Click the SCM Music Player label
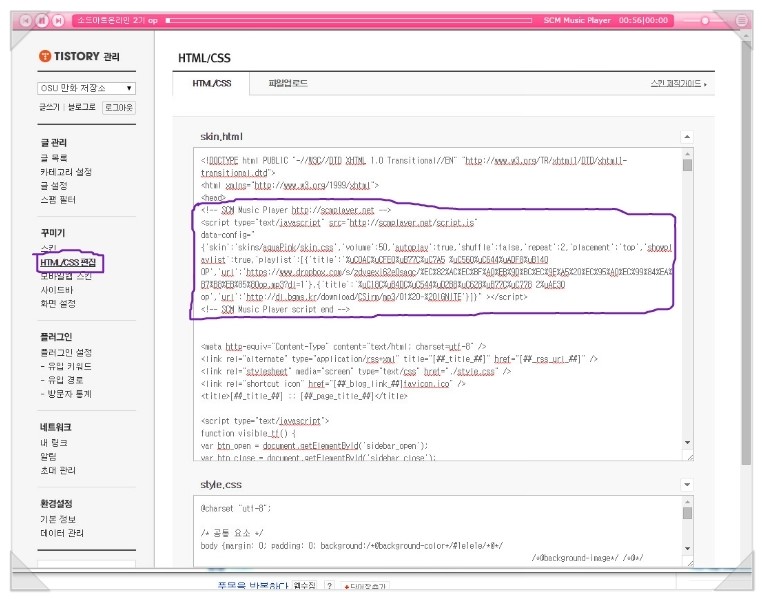764x601 pixels. [577, 20]
